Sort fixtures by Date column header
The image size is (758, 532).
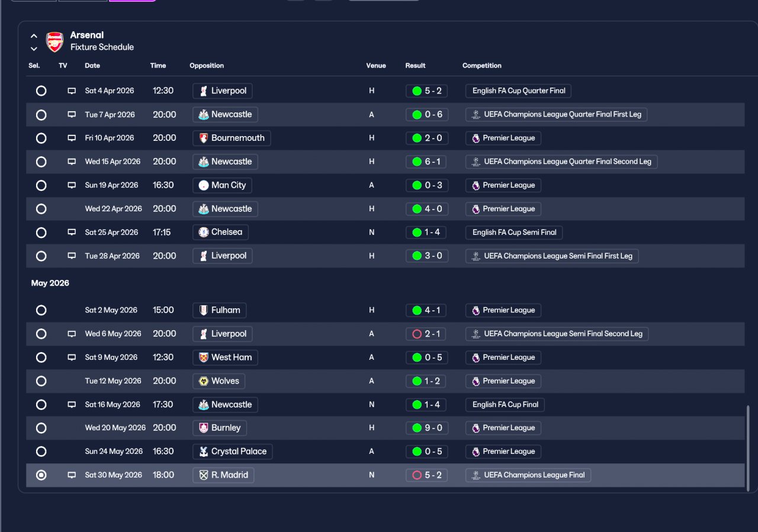tap(92, 66)
